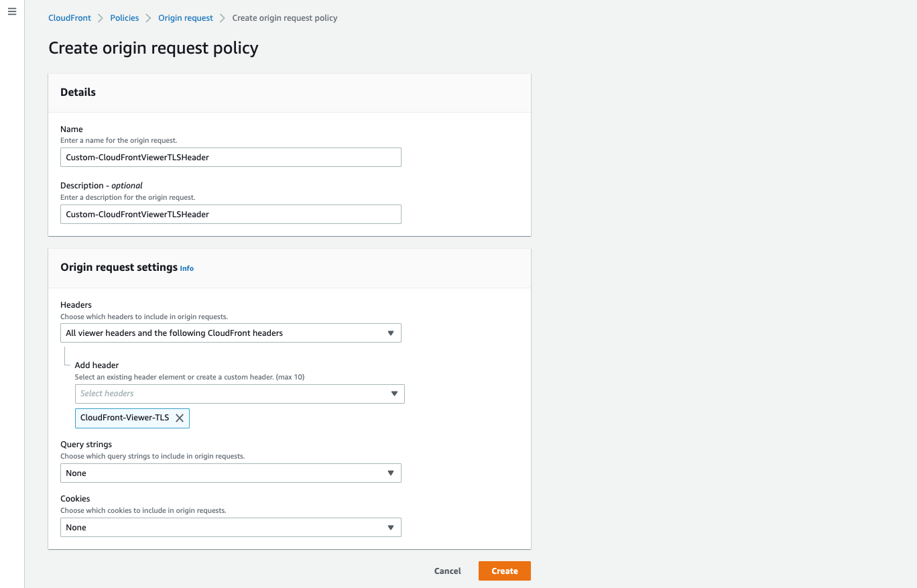917x588 pixels.
Task: Navigate to CloudFront via breadcrumb
Action: (69, 17)
